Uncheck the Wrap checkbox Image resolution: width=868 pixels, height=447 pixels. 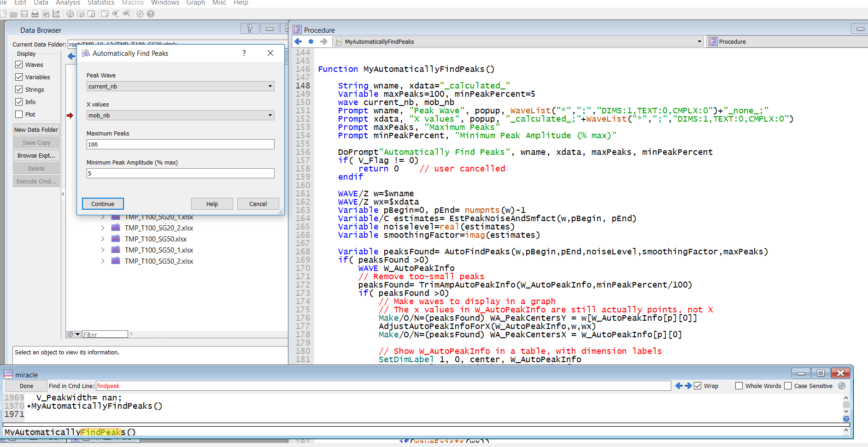[698, 386]
